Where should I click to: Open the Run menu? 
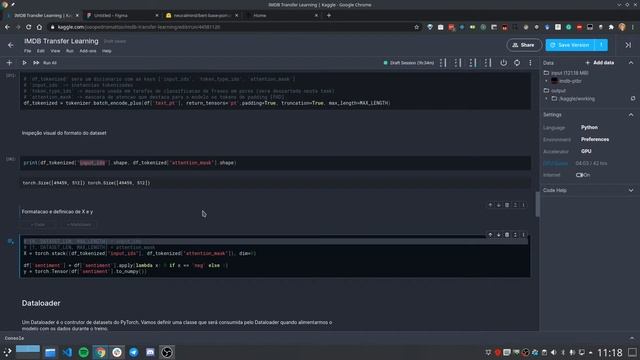point(70,51)
